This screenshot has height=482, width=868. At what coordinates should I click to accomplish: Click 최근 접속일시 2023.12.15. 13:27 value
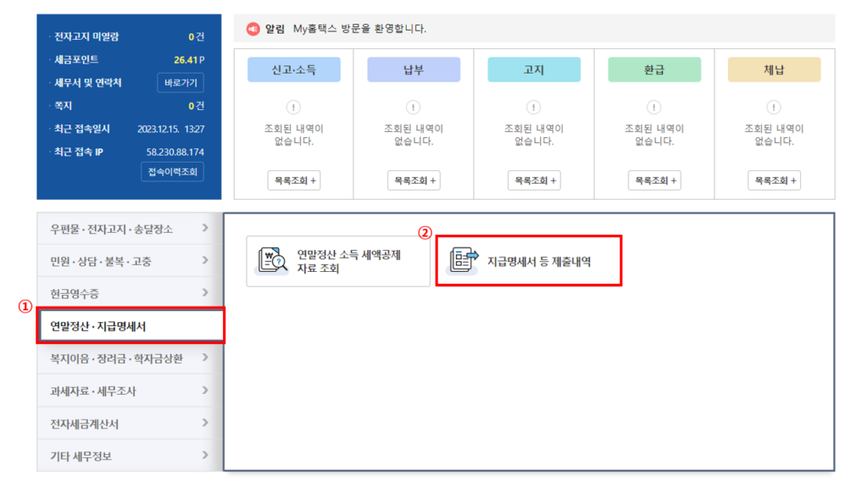tap(170, 129)
